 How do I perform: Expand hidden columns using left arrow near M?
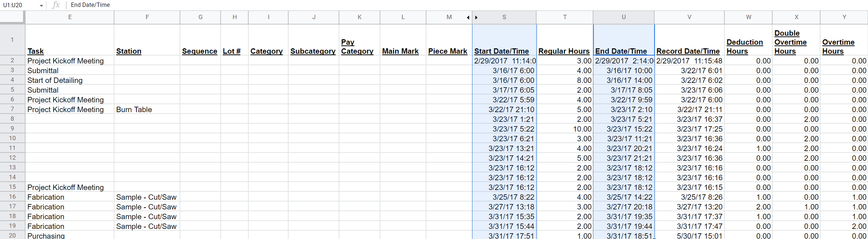[x=468, y=17]
